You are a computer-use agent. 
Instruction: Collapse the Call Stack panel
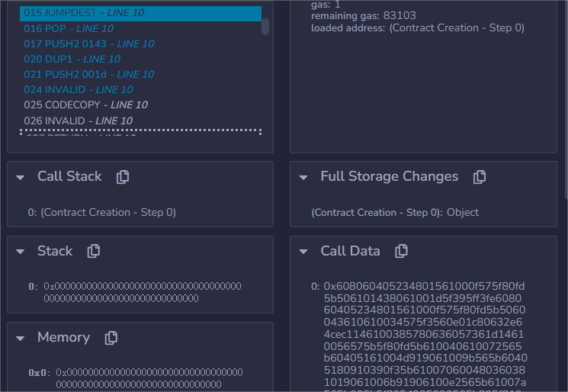click(x=21, y=177)
